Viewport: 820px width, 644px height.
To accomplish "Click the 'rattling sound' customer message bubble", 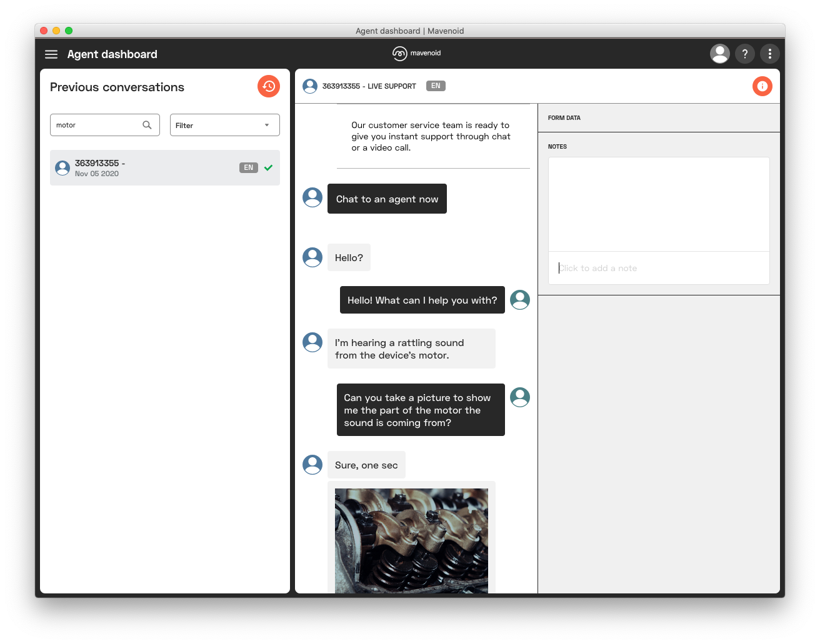I will 411,349.
